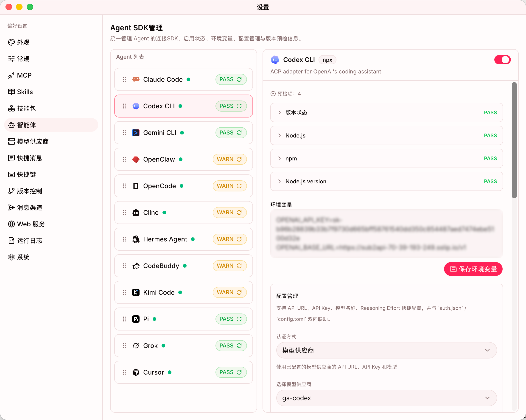The height and width of the screenshot is (420, 526).
Task: Refresh Kimi Code precheck status
Action: click(x=239, y=292)
